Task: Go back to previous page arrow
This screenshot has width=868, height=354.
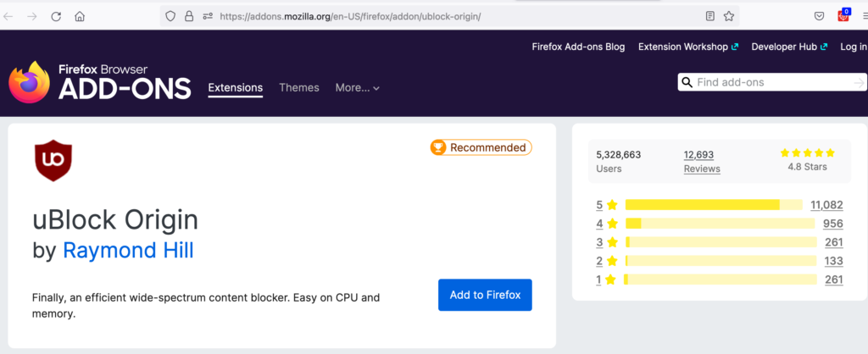Action: pyautogui.click(x=8, y=17)
